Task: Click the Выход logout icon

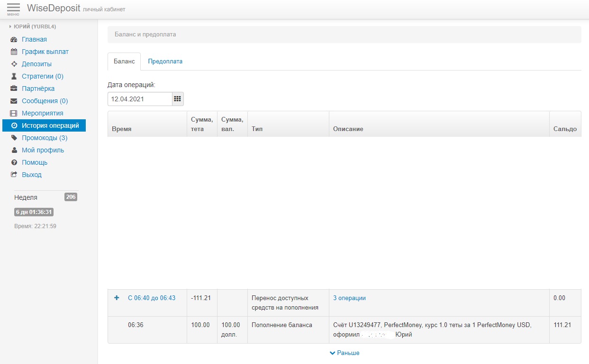Action: coord(14,175)
